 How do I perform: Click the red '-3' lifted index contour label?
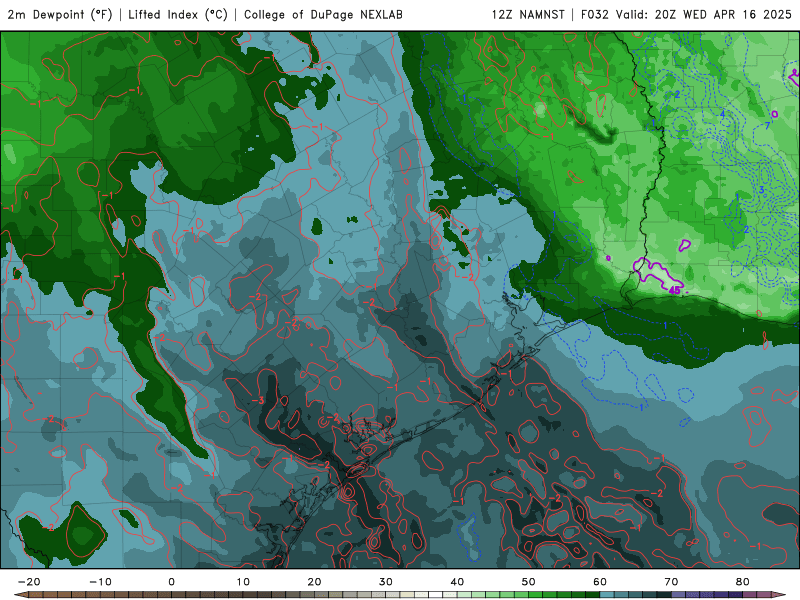[x=258, y=401]
